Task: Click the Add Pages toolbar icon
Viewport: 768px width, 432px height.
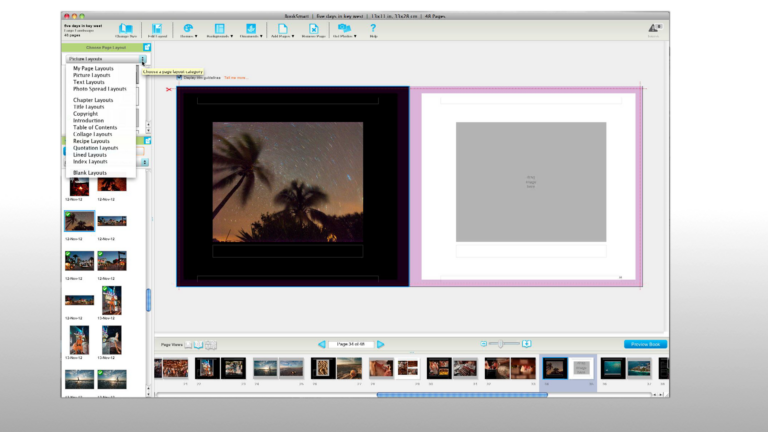Action: (283, 30)
